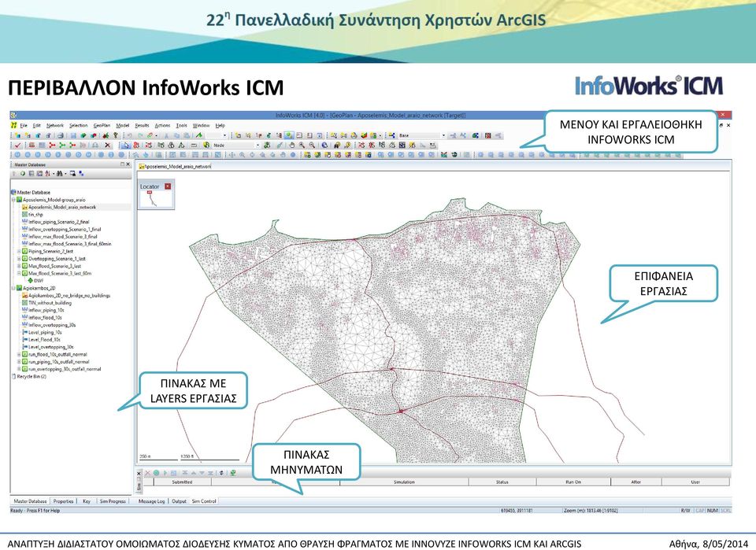Click the zoom in magnifier next to the hand tool
756x550 pixels.
pos(302,145)
